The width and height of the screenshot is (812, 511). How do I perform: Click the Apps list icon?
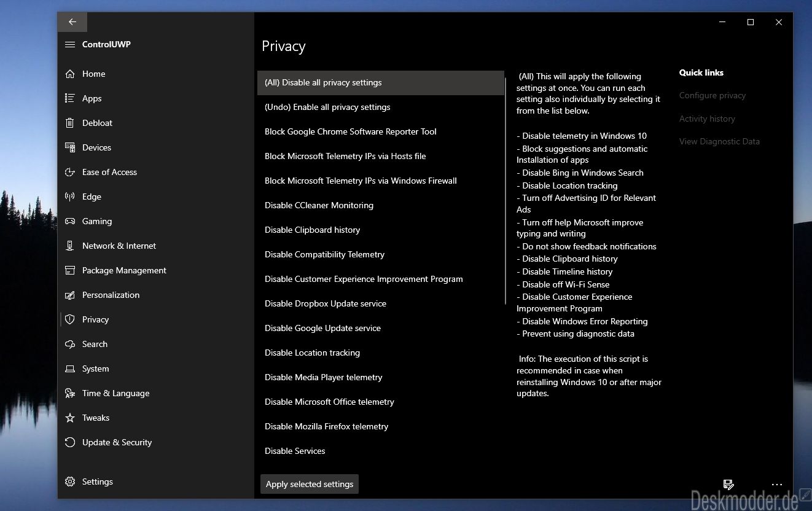click(x=70, y=98)
